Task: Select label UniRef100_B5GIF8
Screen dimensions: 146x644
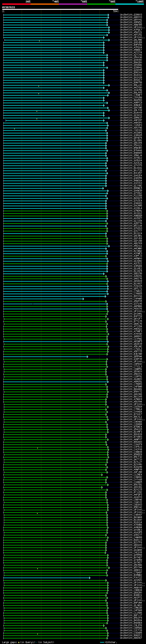Action: (131, 618)
